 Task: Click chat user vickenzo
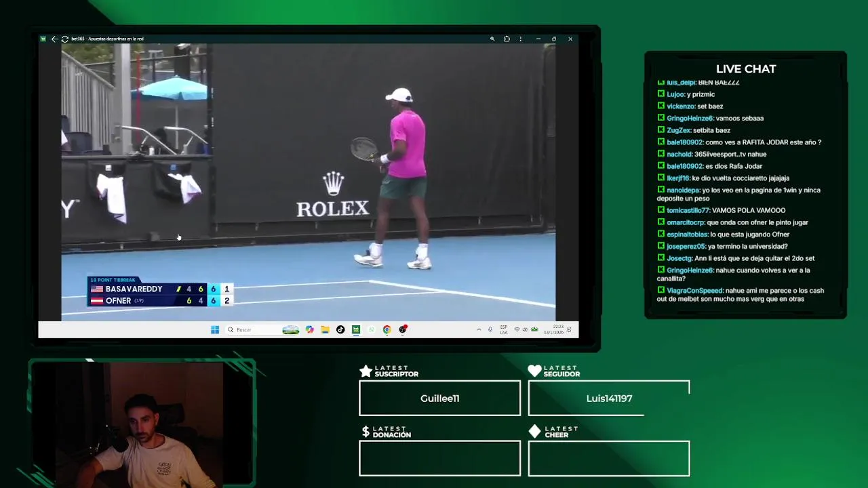681,106
